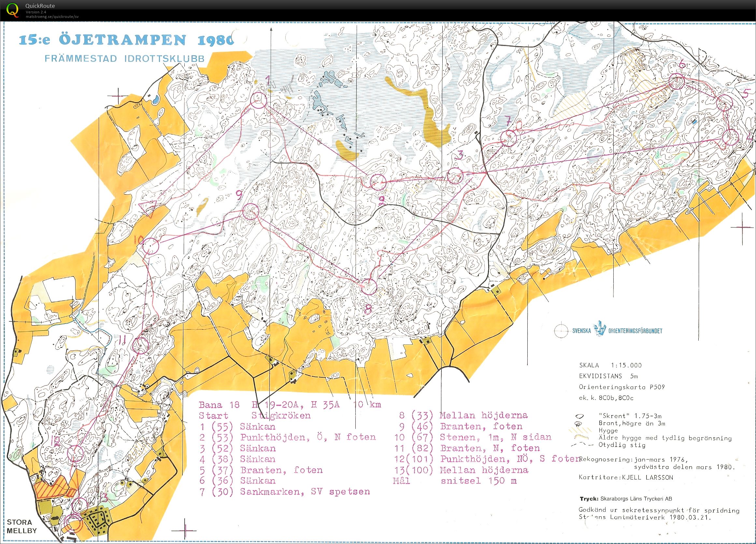Click '12(101) Punkthöjden, NÖ, S foten' description
756x544 pixels.
point(487,459)
